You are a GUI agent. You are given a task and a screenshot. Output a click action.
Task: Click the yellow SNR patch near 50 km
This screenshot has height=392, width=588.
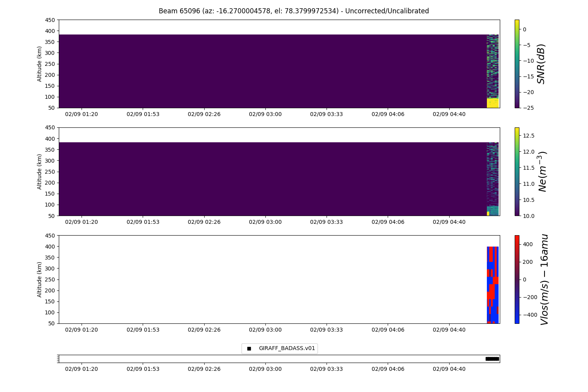pyautogui.click(x=493, y=103)
